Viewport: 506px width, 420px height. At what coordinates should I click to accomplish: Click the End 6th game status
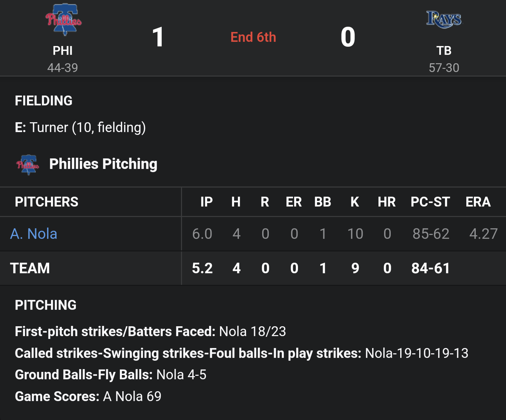tap(253, 37)
